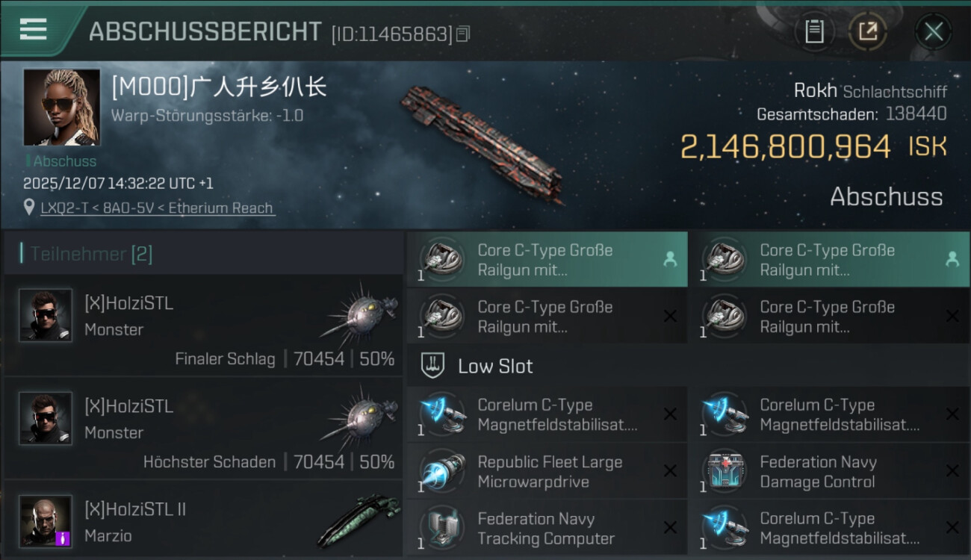Select Federation Navy Tracking Computer item

tap(547, 528)
